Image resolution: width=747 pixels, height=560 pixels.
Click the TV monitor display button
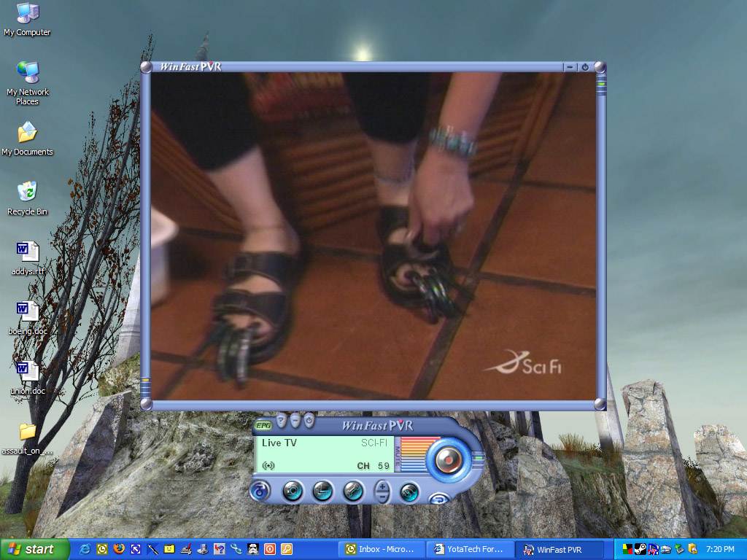click(323, 491)
